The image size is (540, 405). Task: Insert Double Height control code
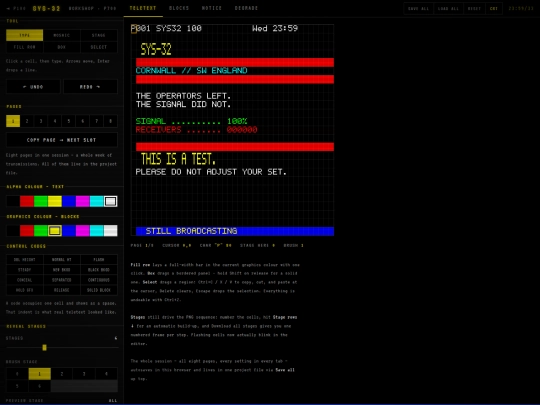24,260
